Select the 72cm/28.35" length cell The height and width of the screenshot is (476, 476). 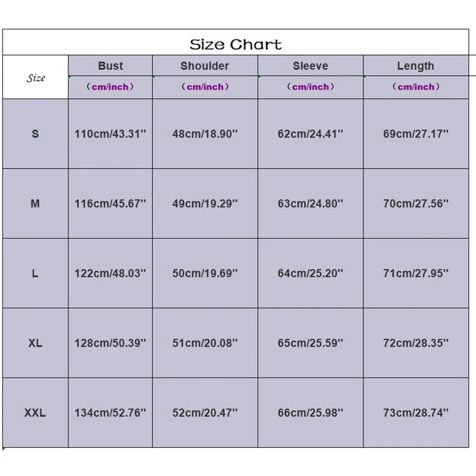(416, 343)
